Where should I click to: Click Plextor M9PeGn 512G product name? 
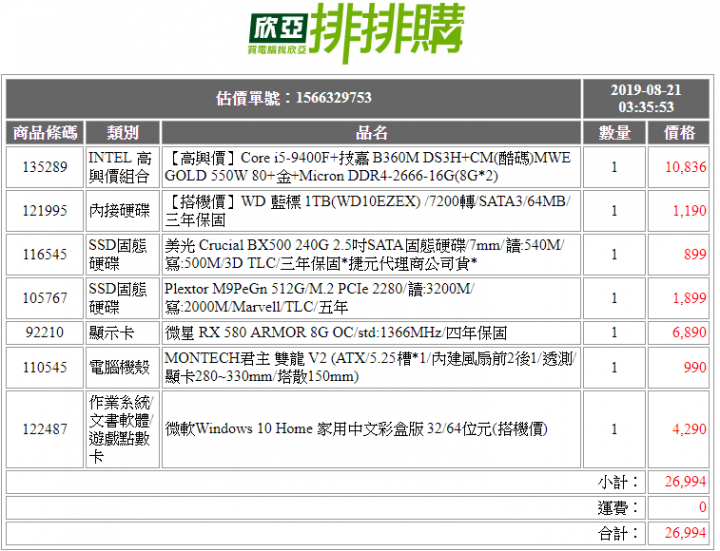coord(320,298)
